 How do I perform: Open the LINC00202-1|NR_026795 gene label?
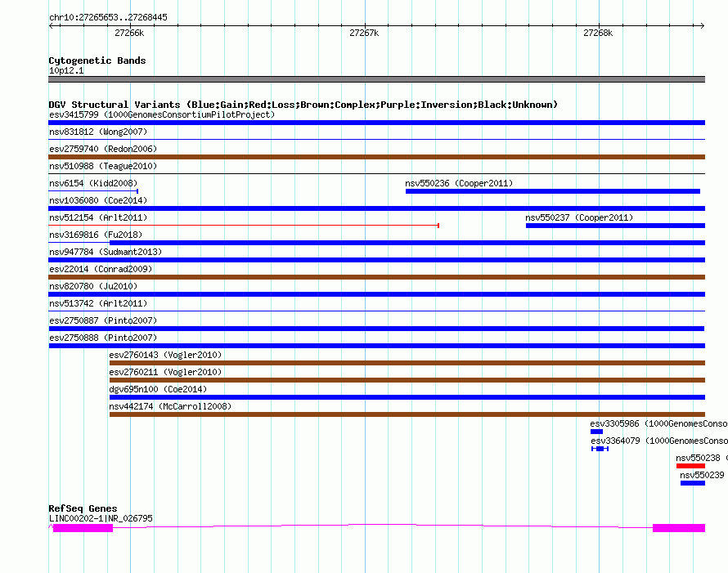[x=101, y=518]
